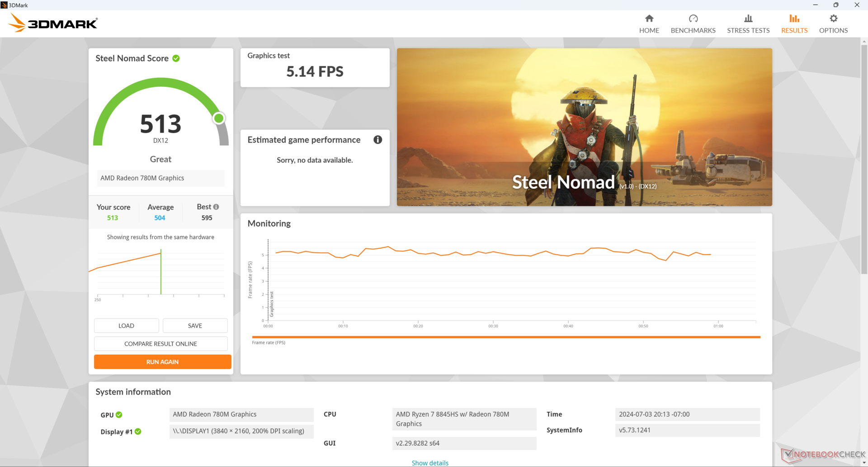Expand the Show details section

[x=430, y=463]
